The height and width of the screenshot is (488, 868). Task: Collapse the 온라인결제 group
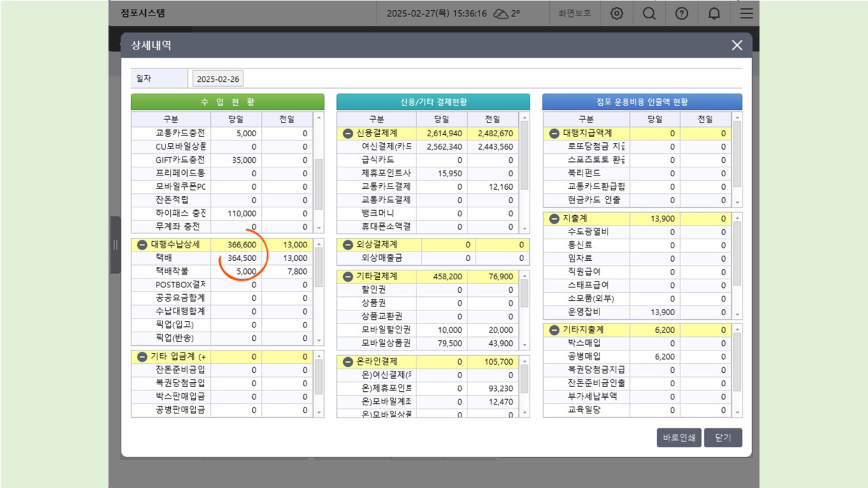(x=348, y=362)
